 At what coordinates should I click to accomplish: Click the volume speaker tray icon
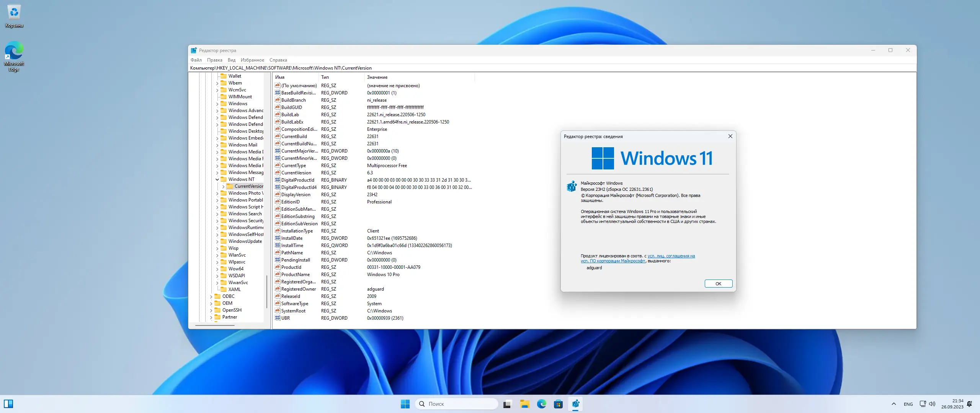(x=932, y=404)
